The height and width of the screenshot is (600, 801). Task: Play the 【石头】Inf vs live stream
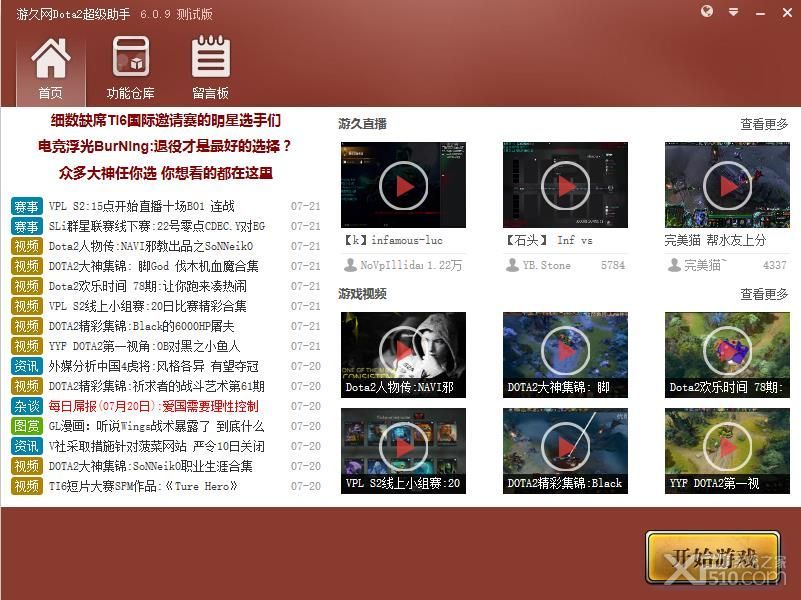pos(565,185)
